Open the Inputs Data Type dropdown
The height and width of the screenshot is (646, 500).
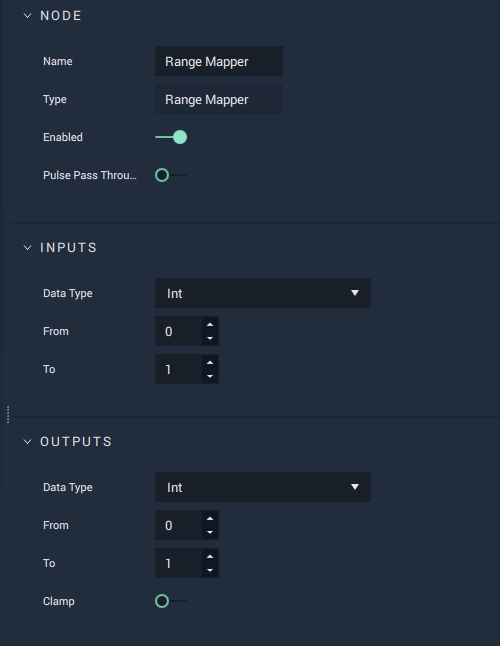pos(263,293)
